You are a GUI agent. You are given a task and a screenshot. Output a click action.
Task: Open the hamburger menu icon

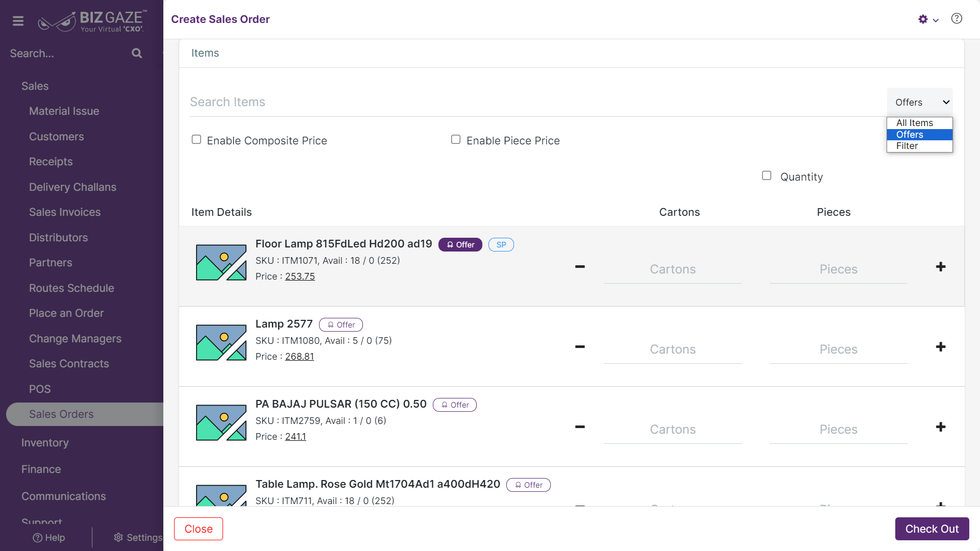click(18, 21)
